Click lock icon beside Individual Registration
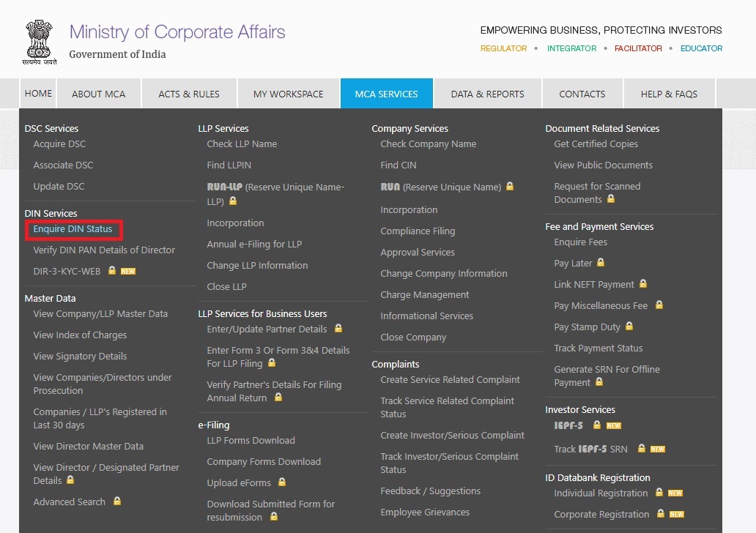Image resolution: width=756 pixels, height=533 pixels. click(x=659, y=492)
